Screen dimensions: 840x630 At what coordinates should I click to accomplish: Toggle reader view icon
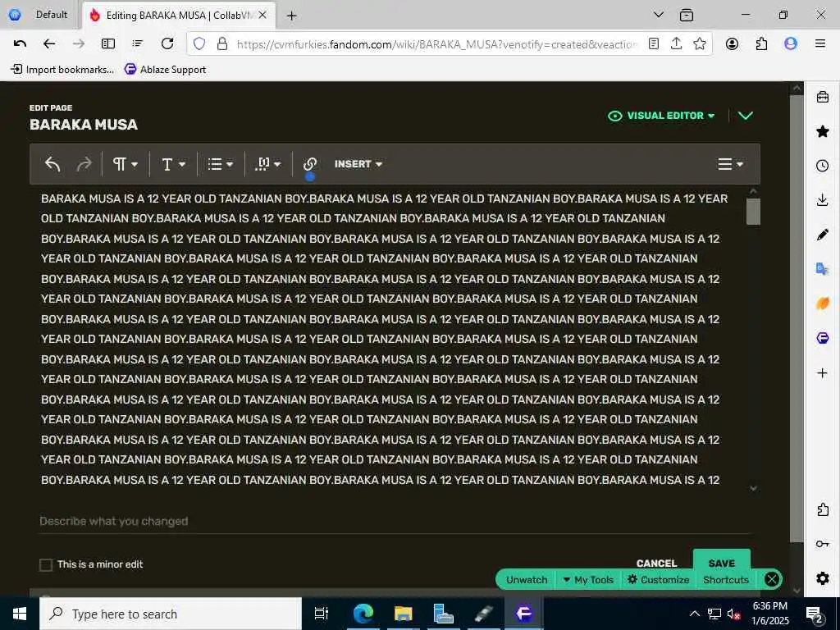[x=654, y=44]
